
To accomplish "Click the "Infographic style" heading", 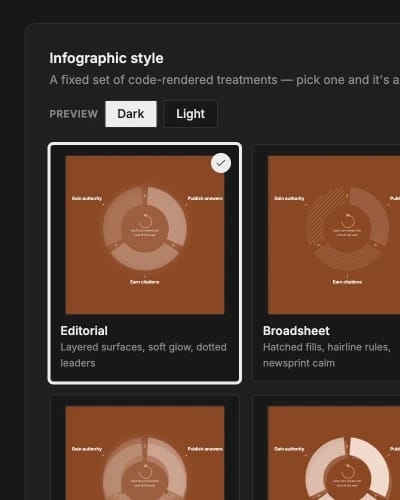I will 106,58.
